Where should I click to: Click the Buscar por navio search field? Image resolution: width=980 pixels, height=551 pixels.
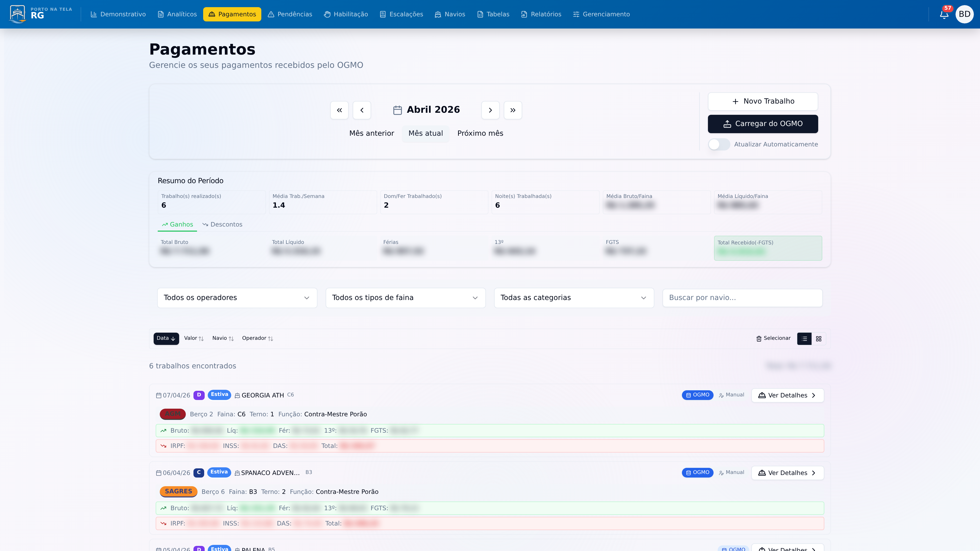point(741,298)
